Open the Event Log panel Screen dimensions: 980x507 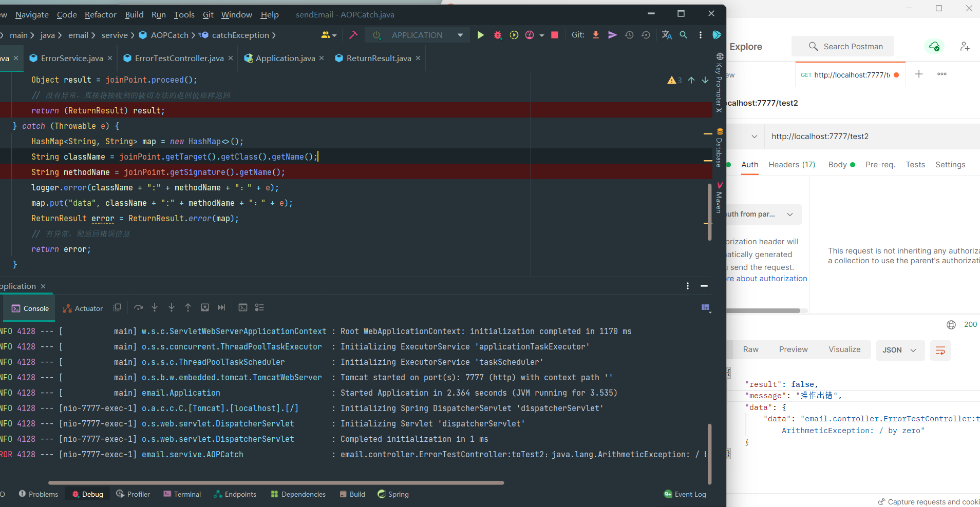pyautogui.click(x=685, y=494)
